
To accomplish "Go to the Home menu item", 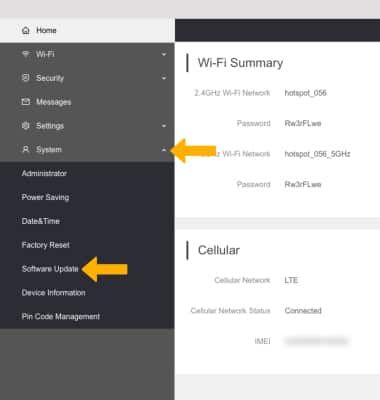I will (87, 30).
